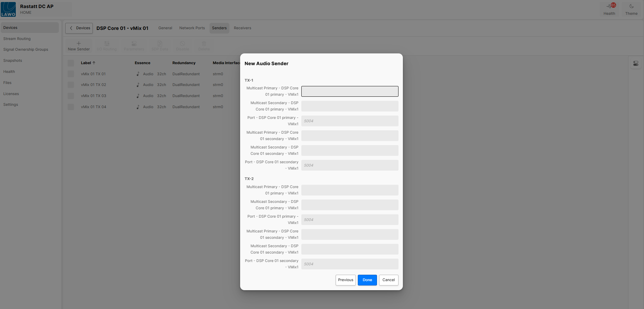Image resolution: width=644 pixels, height=309 pixels.
Task: Switch theme with the moon icon
Action: [631, 6]
